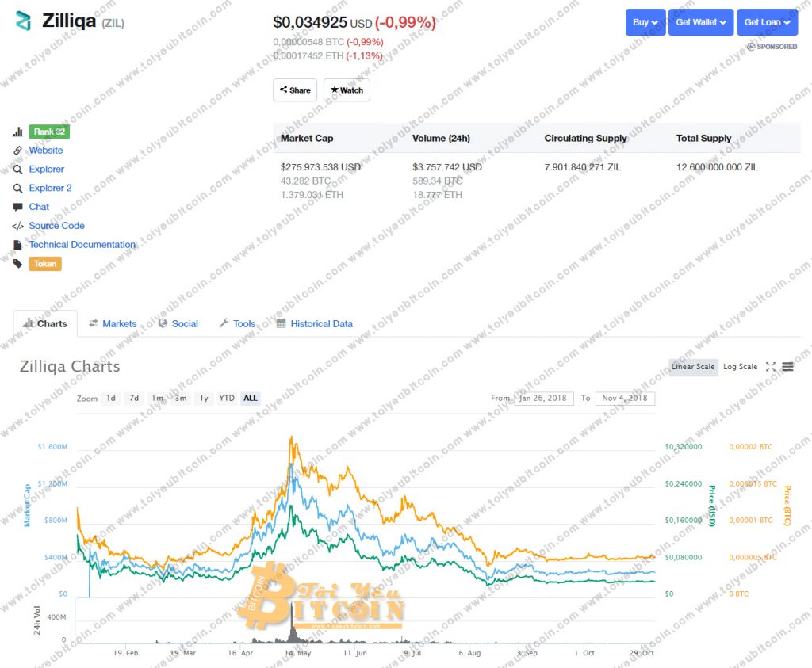
Task: Click the Circulating Supply column header
Action: [x=586, y=138]
